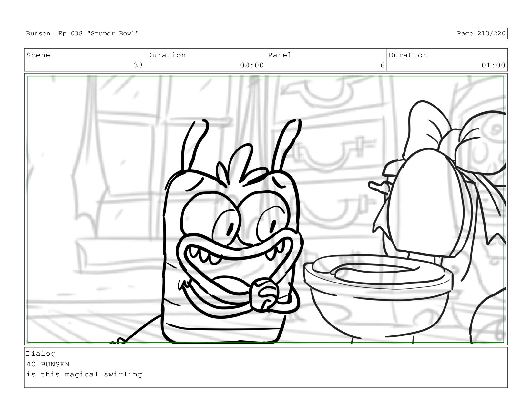Click the scene duration value '08:00'
This screenshot has height=412, width=532.
point(252,65)
